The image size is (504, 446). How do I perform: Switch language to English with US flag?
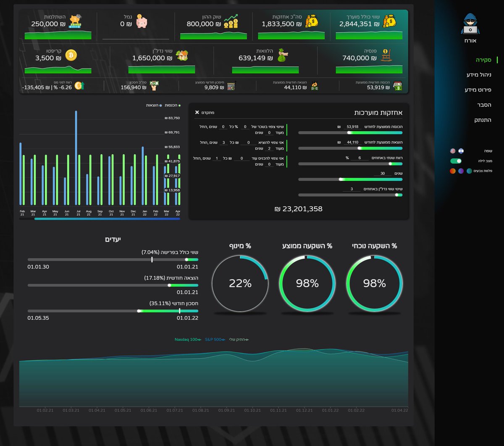(452, 151)
